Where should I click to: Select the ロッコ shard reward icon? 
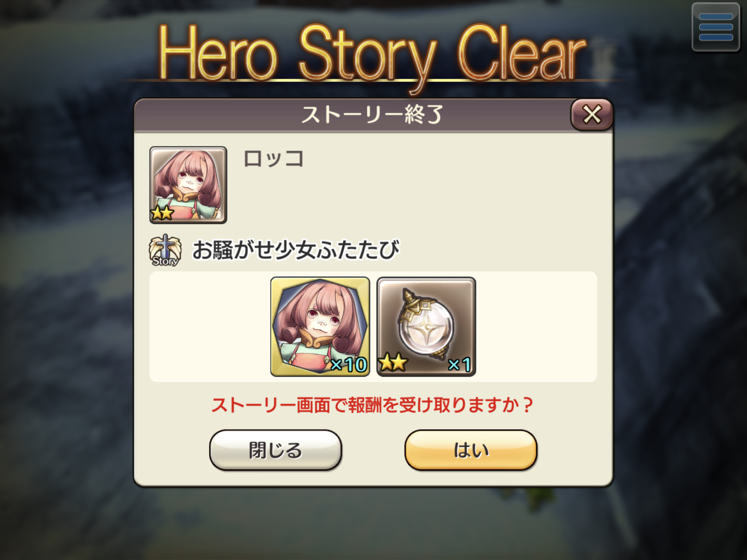(x=320, y=327)
